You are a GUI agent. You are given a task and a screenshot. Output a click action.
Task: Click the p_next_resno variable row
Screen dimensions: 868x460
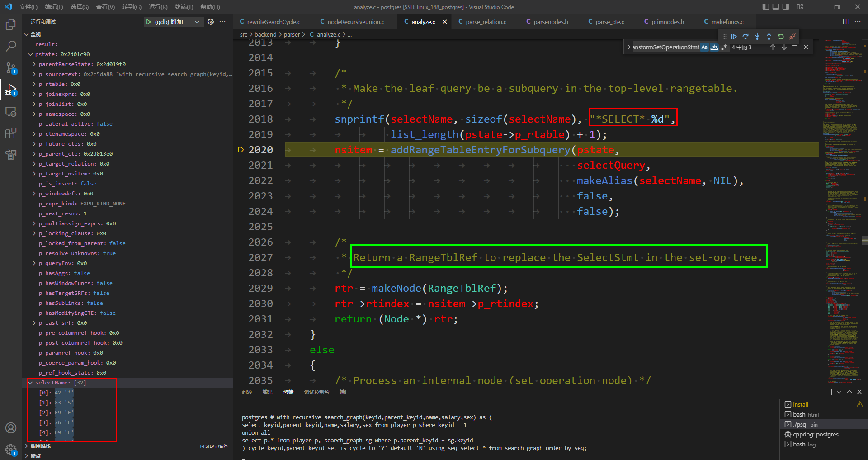pos(127,213)
